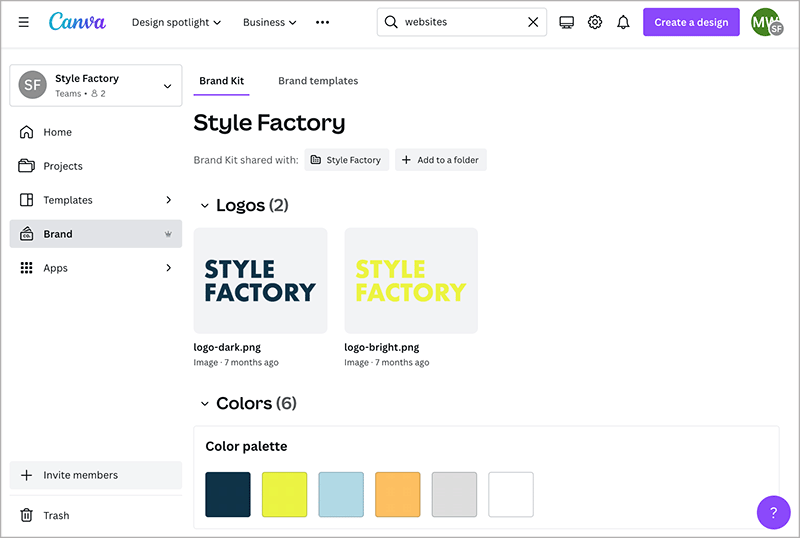Click the search magnifier icon
Image resolution: width=800 pixels, height=538 pixels.
pyautogui.click(x=391, y=22)
